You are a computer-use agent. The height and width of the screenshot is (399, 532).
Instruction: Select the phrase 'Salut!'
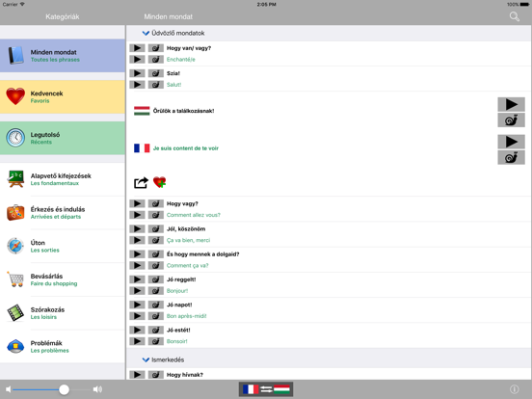pos(174,85)
